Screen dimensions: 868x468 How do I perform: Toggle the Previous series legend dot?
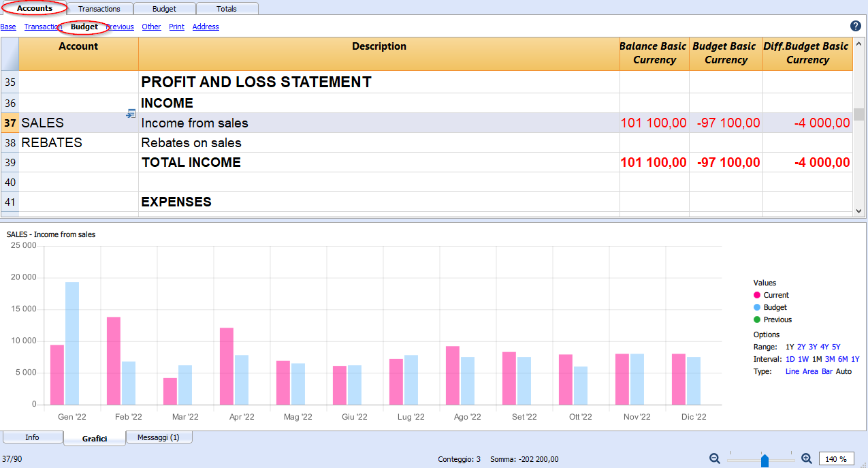click(x=757, y=319)
